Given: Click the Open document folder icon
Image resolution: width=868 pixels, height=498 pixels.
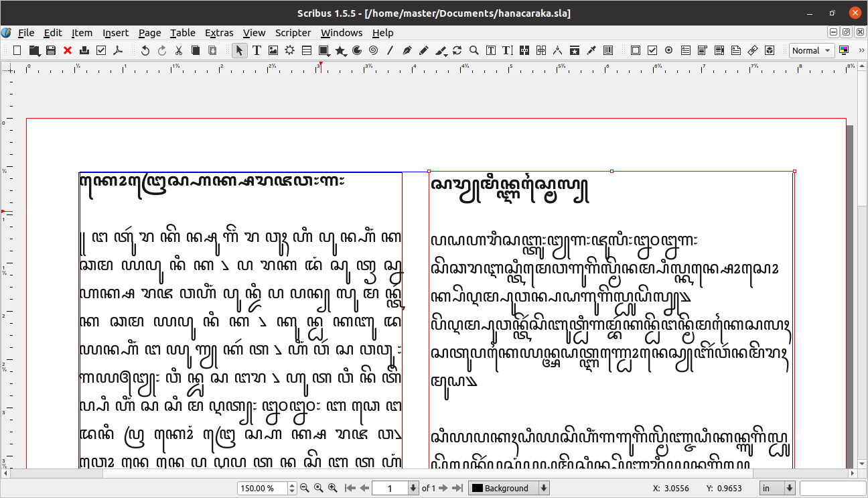Looking at the screenshot, I should pyautogui.click(x=34, y=50).
